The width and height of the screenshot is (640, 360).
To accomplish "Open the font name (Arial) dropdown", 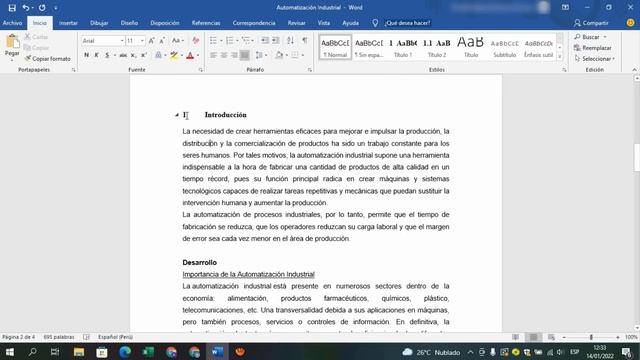I will pyautogui.click(x=122, y=41).
